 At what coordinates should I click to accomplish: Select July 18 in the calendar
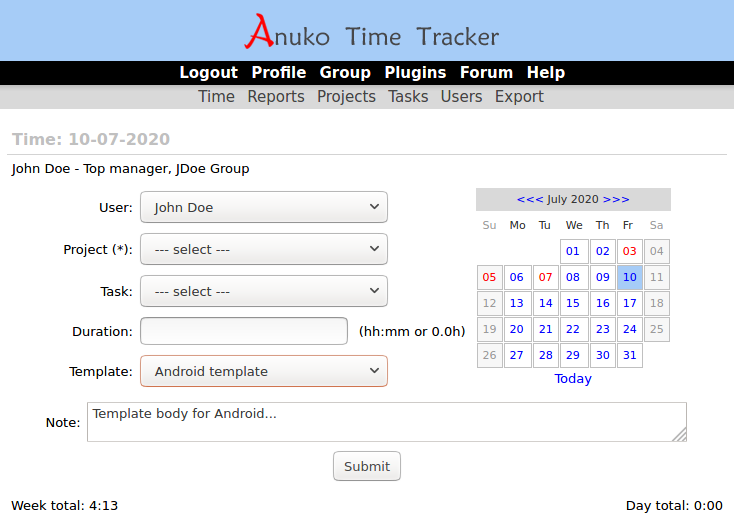click(657, 303)
